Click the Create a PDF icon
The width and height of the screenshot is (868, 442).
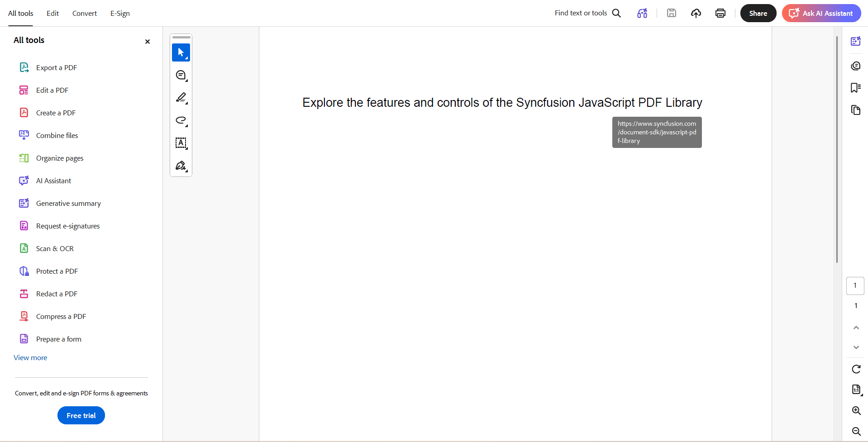(x=24, y=113)
